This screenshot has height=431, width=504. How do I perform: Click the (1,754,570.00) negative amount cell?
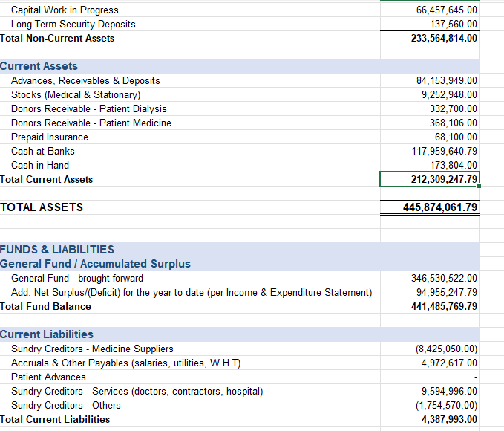tap(430, 405)
